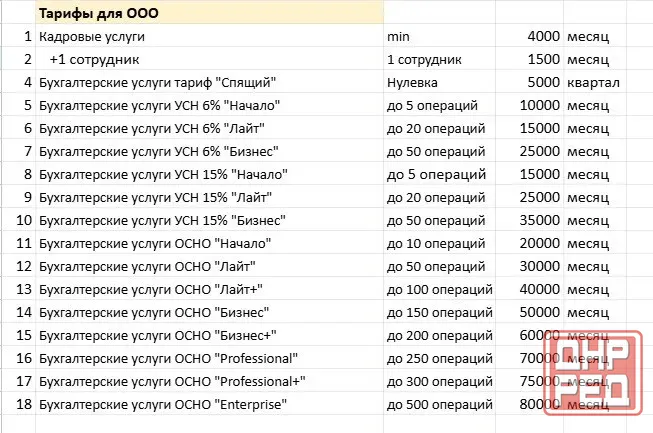This screenshot has width=653, height=433.
Task: Select the УСН 6% "Лайт" service cell
Action: click(x=209, y=128)
